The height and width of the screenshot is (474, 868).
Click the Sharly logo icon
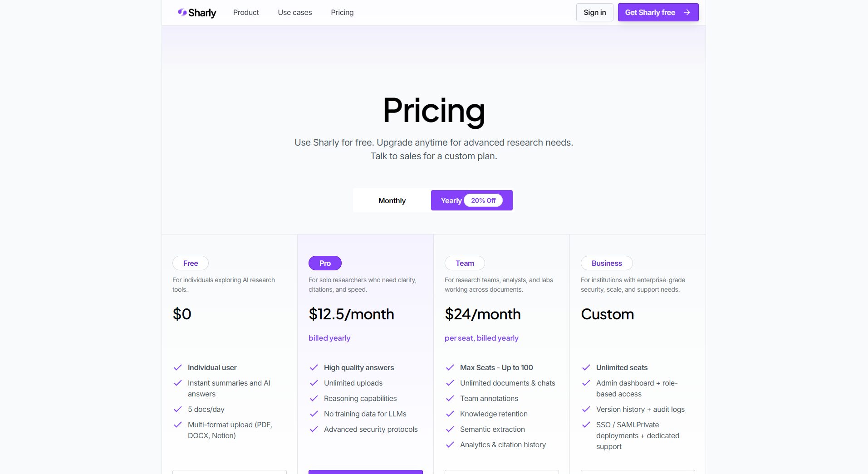182,12
